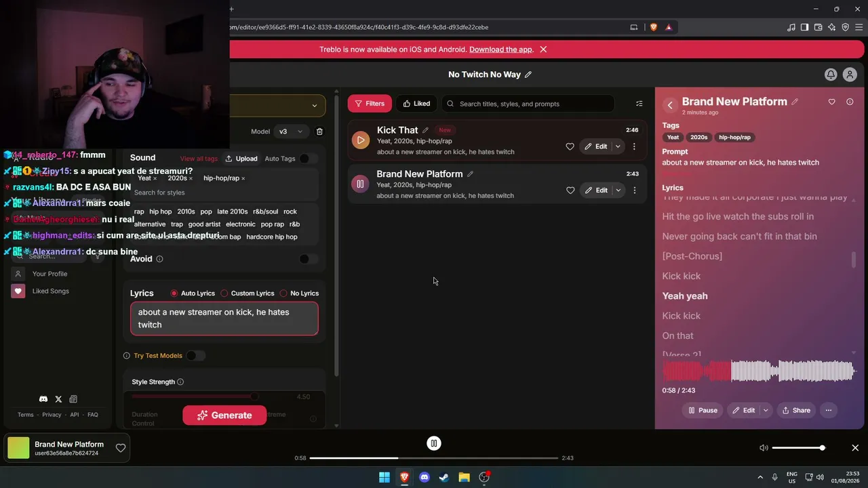Viewport: 868px width, 488px height.
Task: Open the list view options icon
Action: pyautogui.click(x=639, y=104)
